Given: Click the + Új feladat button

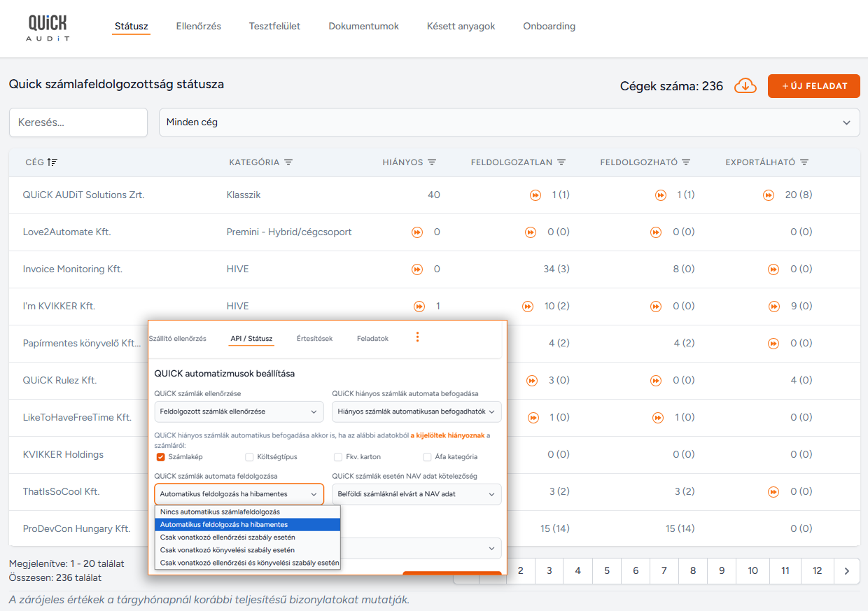Looking at the screenshot, I should coord(813,86).
